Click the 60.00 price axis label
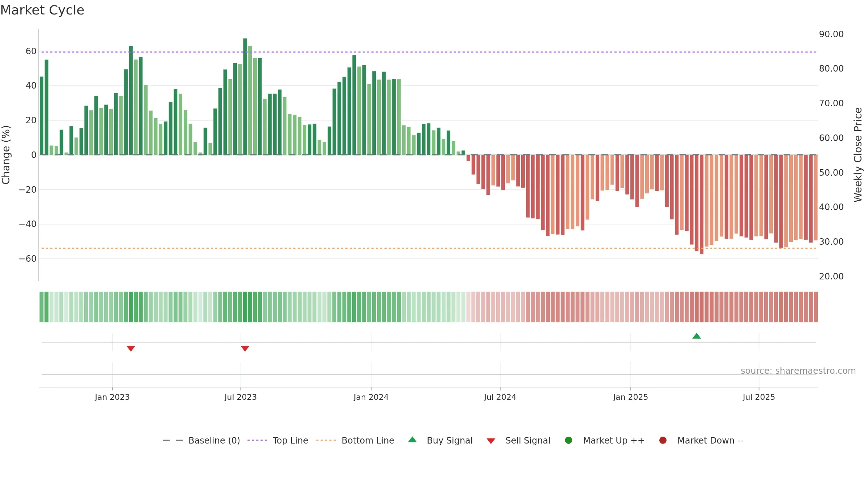The width and height of the screenshot is (868, 488). (x=831, y=138)
